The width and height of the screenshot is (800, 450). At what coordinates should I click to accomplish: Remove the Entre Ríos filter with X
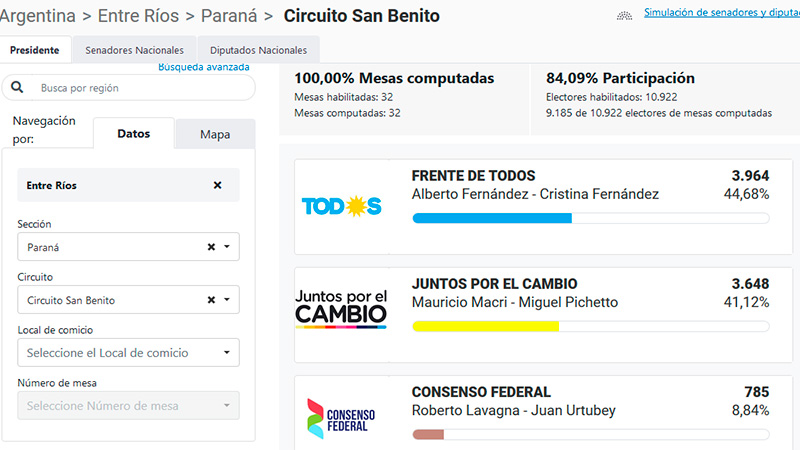217,185
